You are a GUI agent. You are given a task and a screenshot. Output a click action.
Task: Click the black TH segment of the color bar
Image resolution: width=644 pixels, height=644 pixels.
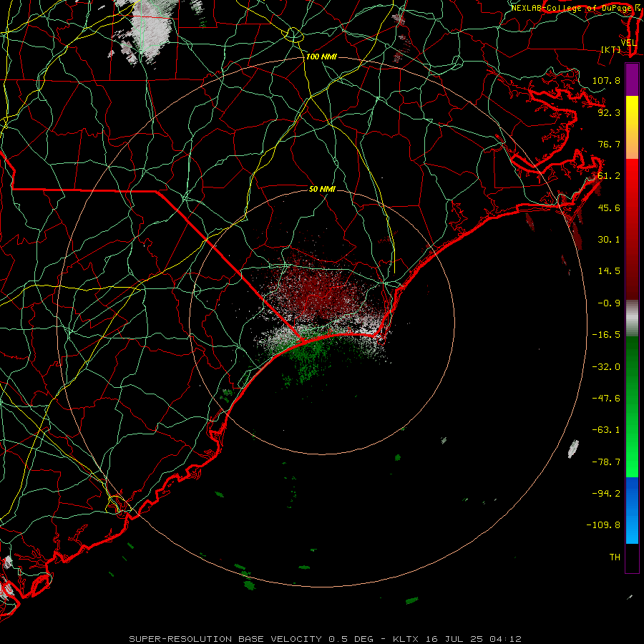click(632, 557)
